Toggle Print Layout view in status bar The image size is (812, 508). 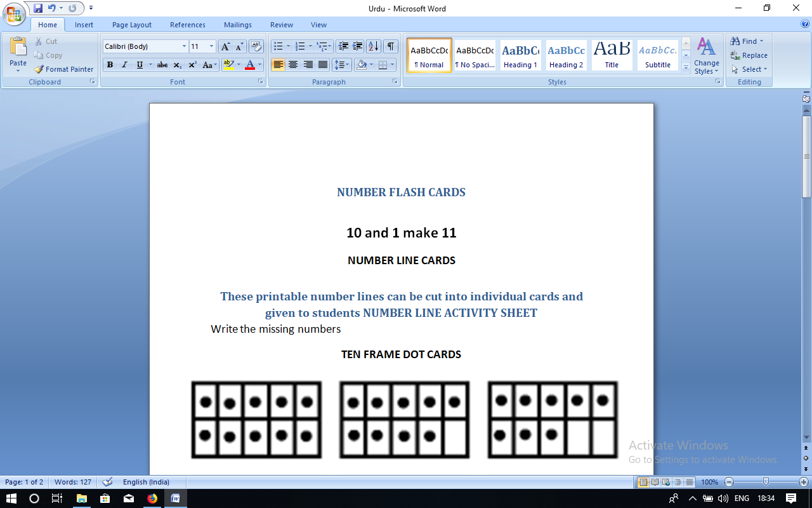(643, 483)
